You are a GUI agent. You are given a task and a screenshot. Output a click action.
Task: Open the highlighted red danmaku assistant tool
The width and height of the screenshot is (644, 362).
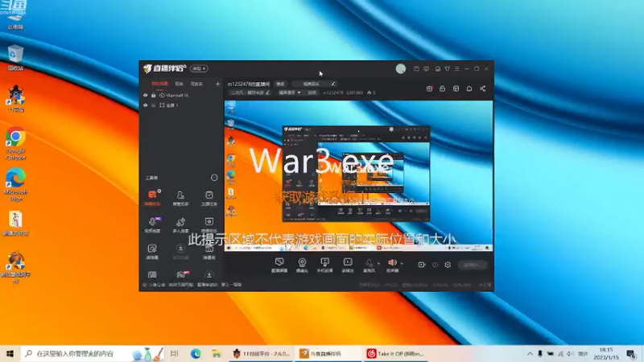click(x=152, y=197)
